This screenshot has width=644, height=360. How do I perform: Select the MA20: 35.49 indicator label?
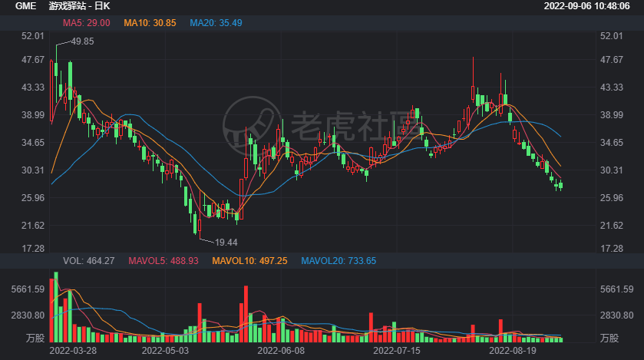[x=216, y=23]
